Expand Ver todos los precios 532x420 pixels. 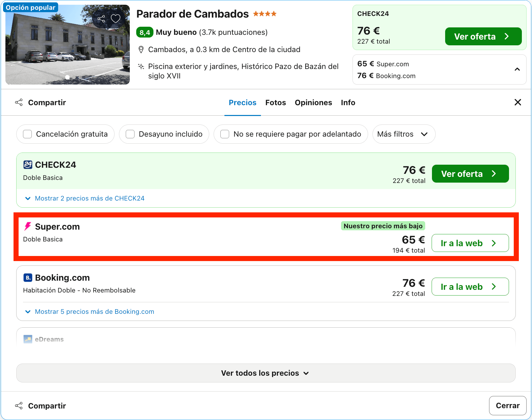click(266, 373)
